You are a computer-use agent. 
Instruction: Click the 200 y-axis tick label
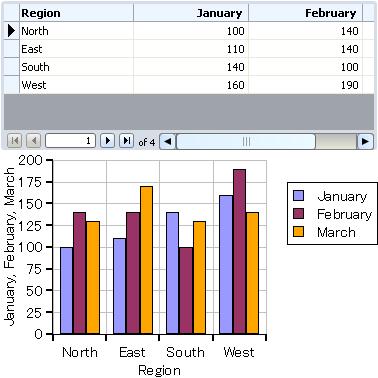[x=30, y=160]
